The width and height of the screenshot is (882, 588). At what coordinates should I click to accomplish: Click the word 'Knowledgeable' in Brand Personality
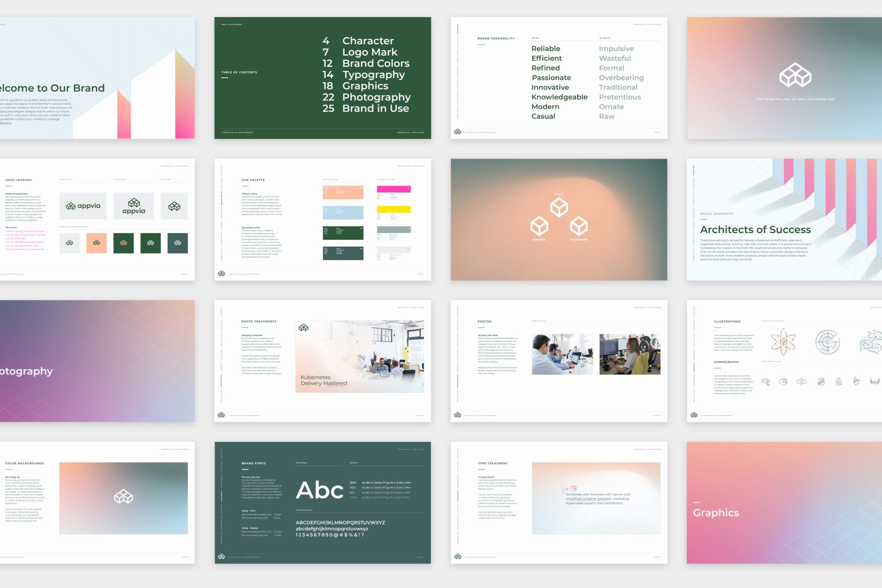coord(560,97)
